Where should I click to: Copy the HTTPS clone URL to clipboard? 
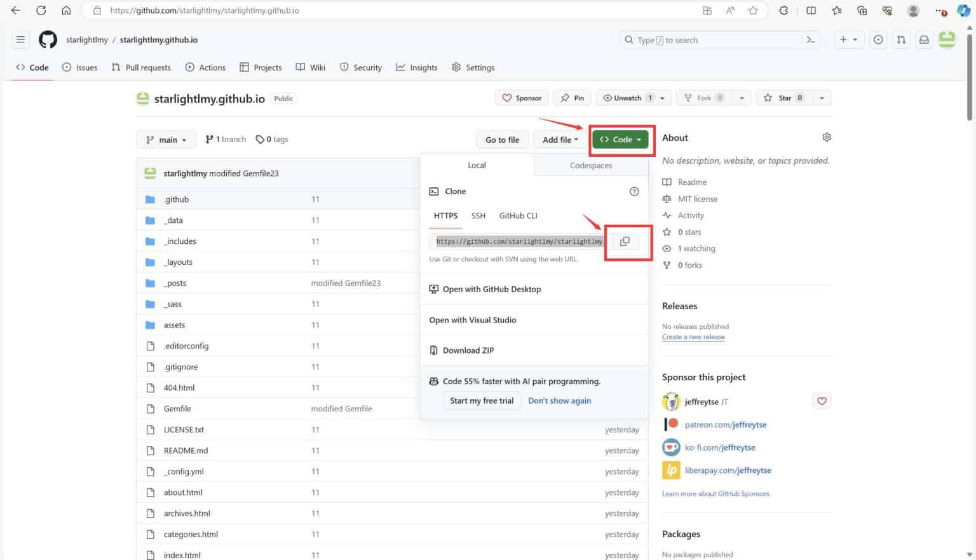point(625,241)
